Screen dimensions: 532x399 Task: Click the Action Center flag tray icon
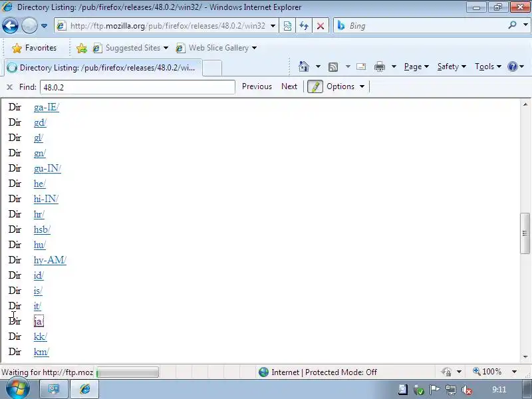[x=434, y=390]
